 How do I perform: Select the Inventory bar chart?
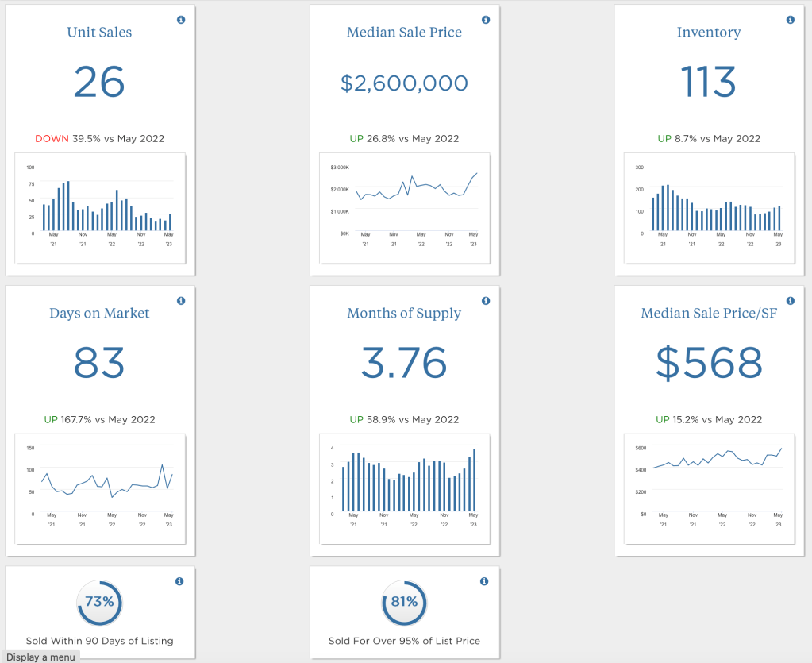click(709, 206)
